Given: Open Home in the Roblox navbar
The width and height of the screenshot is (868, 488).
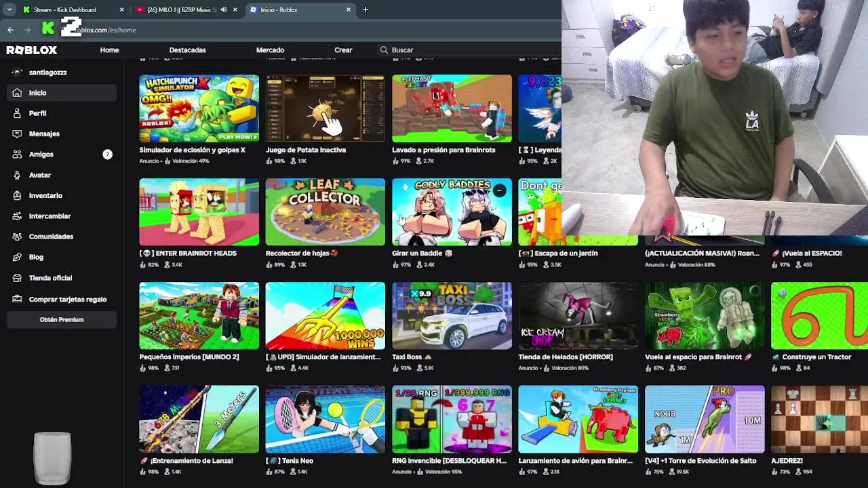Looking at the screenshot, I should click(109, 50).
